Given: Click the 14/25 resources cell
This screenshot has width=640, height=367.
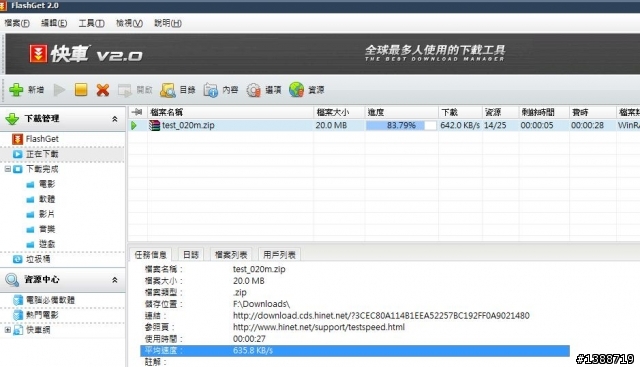Looking at the screenshot, I should point(495,125).
